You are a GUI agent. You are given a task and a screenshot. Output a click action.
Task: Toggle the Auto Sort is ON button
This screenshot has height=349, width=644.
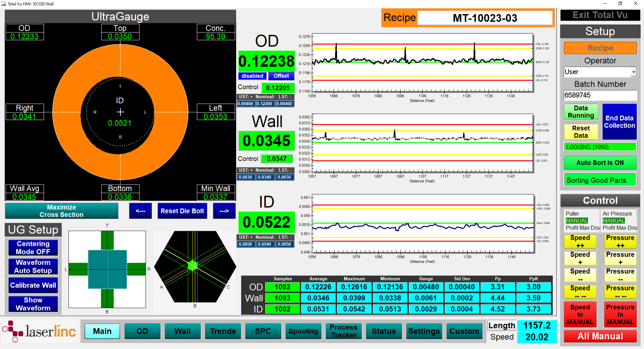tap(600, 163)
